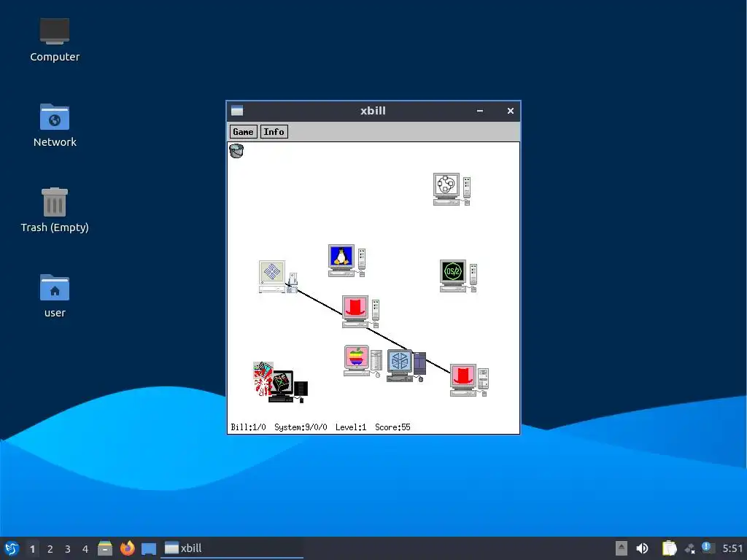The width and height of the screenshot is (747, 560).
Task: Open the update notifier tray icon
Action: click(x=708, y=548)
